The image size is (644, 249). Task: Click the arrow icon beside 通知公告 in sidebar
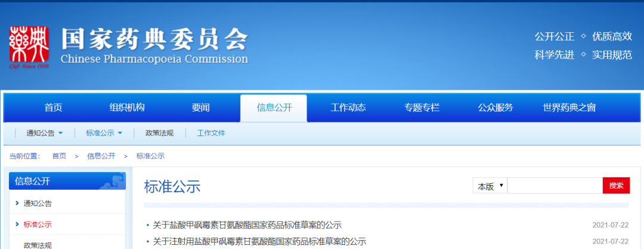[x=17, y=203]
